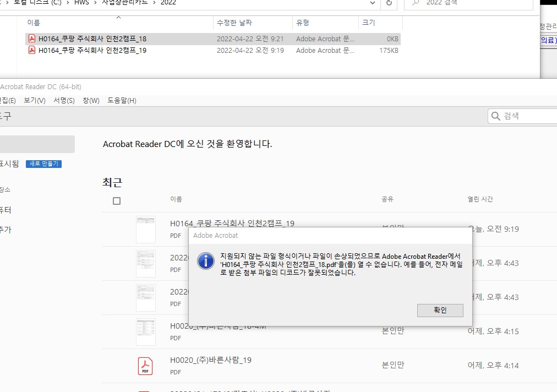The width and height of the screenshot is (557, 392).
Task: Click the magnifier icon in Acrobat search box
Action: click(495, 116)
